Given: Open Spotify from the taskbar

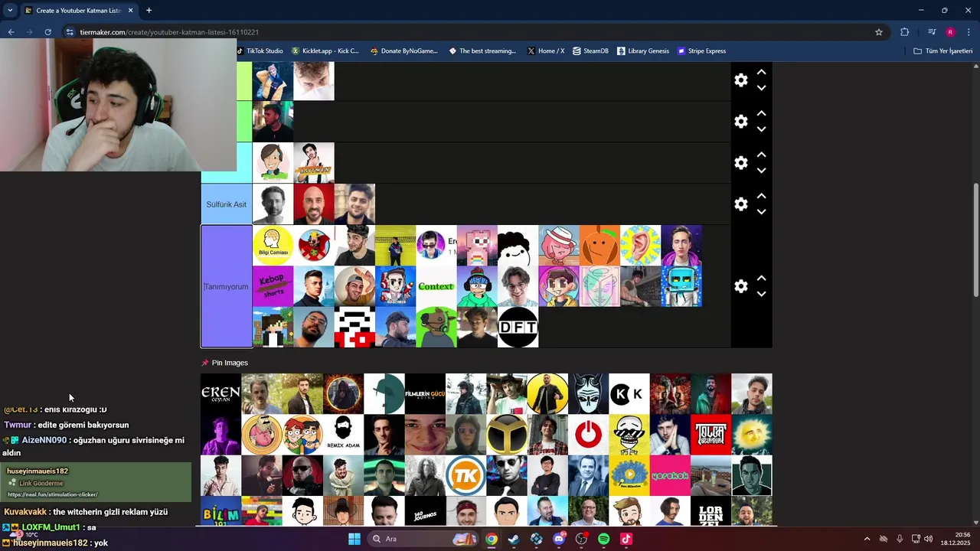Looking at the screenshot, I should point(603,539).
